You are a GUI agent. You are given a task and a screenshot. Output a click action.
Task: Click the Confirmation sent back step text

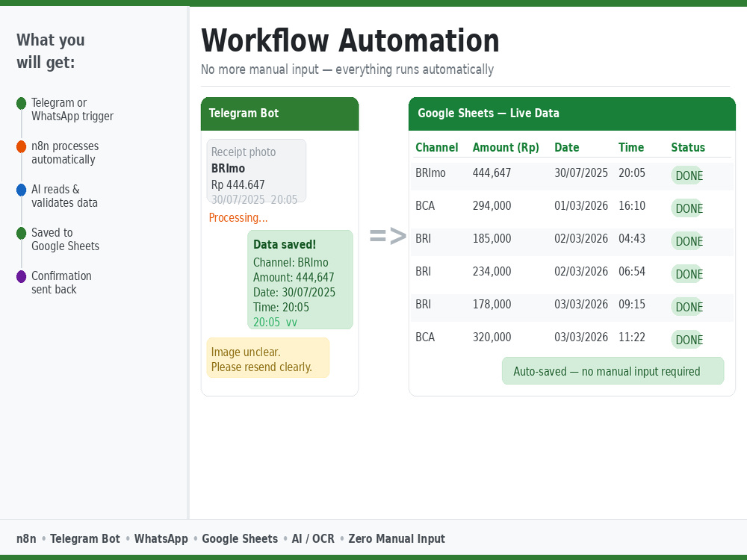61,283
